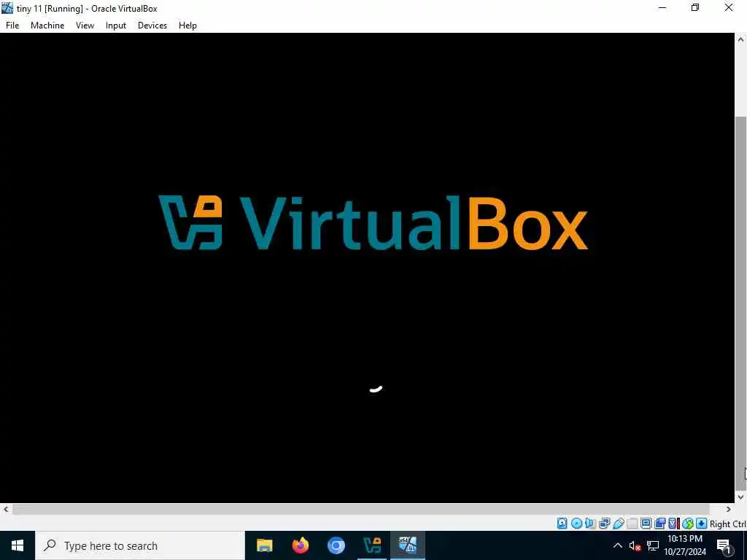Switch to VirtualBox Manager taskbar icon

(372, 545)
